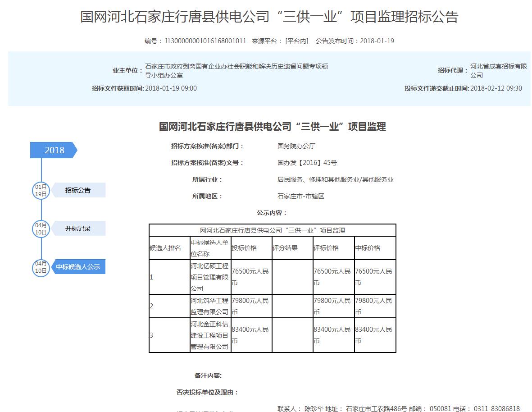Select the 招标公告 timeline step
Screen dimensions: 532x412
pyautogui.click(x=78, y=190)
